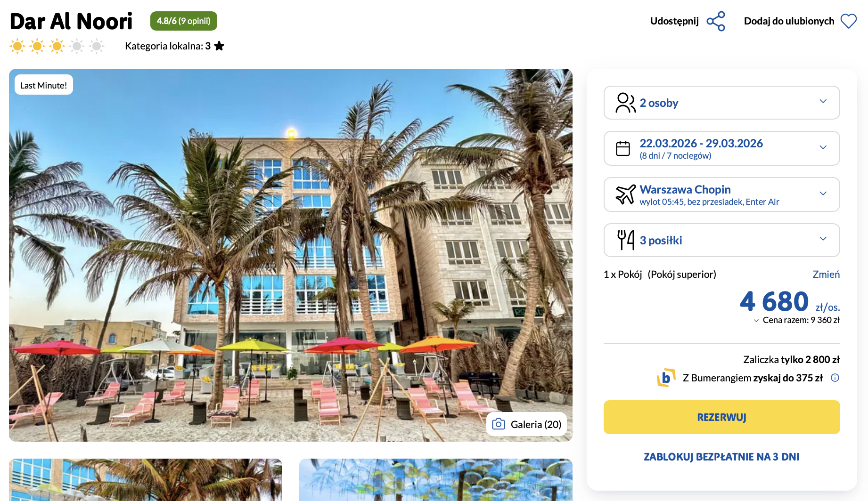Click the fork and knife meals icon
The image size is (868, 501).
626,240
